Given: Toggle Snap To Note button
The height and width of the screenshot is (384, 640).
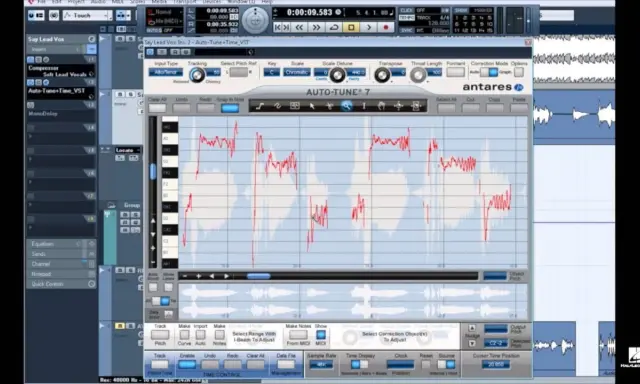Looking at the screenshot, I should coord(230,108).
